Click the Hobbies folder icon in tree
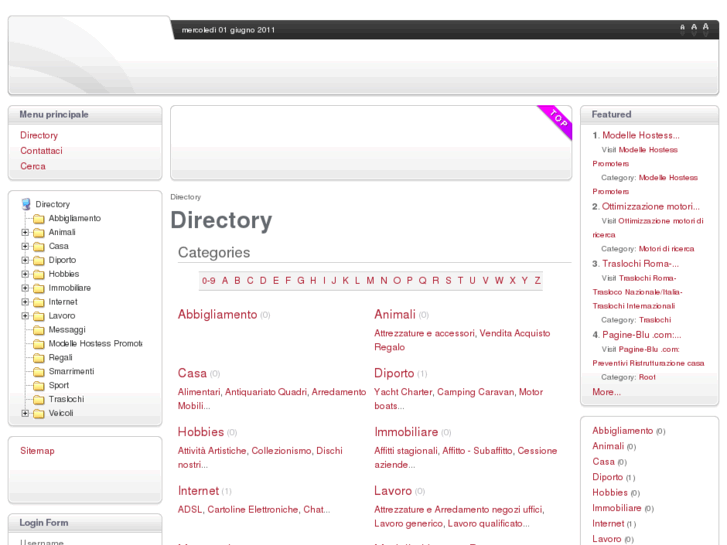Screen dimensions: 727x545 (x=39, y=274)
